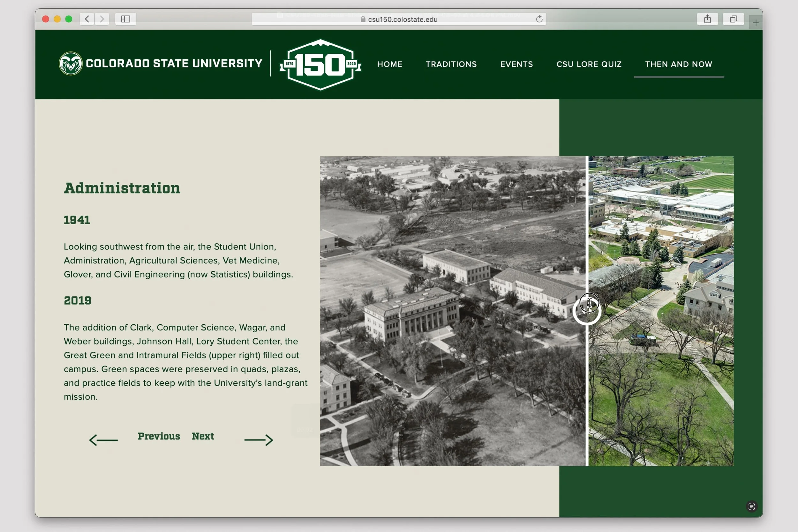798x532 pixels.
Task: Click the image comparison slider handle
Action: [587, 311]
